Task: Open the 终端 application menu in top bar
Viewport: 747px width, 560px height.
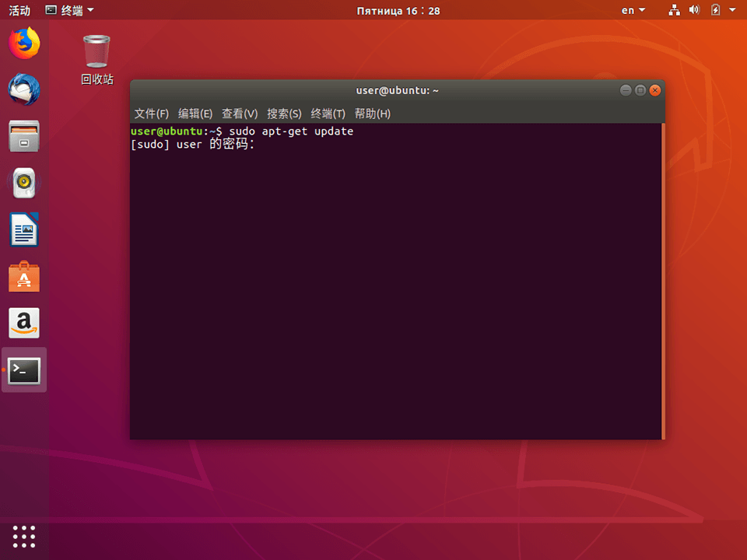Action: point(66,10)
